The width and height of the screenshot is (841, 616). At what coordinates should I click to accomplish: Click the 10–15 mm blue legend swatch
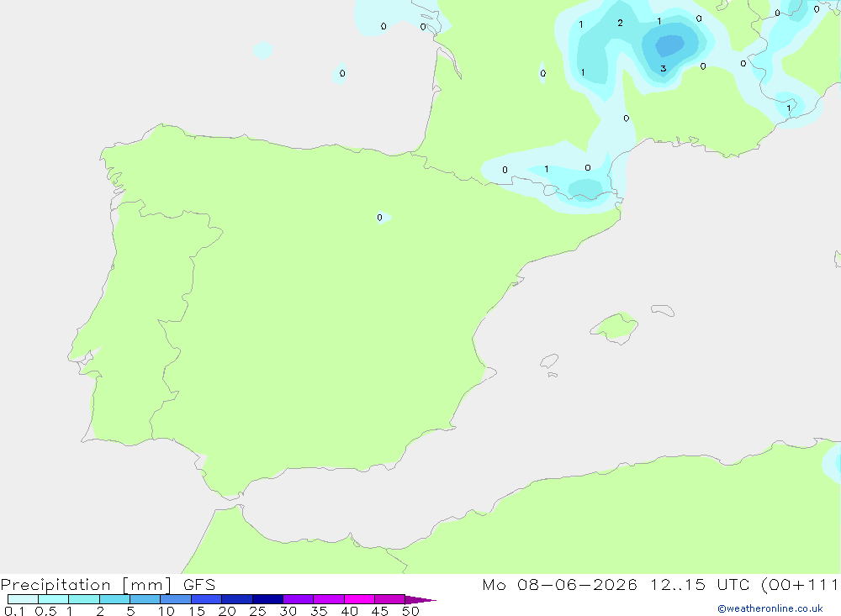pyautogui.click(x=176, y=599)
